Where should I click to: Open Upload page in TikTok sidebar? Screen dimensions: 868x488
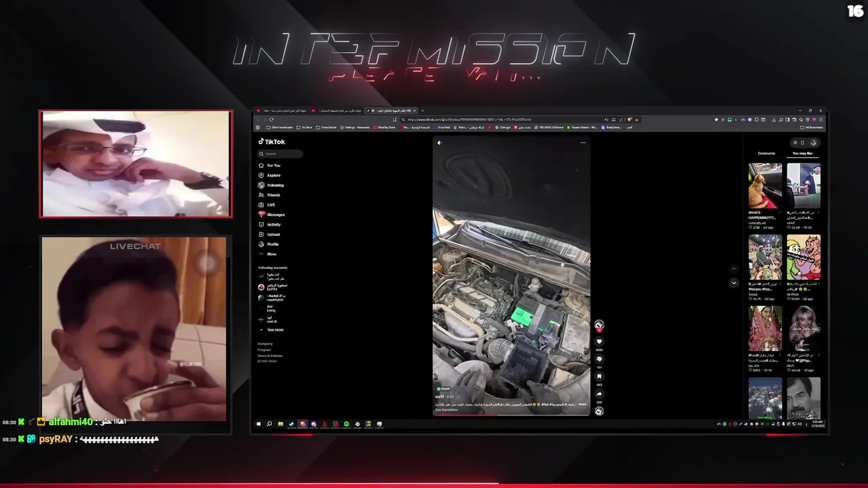point(269,235)
